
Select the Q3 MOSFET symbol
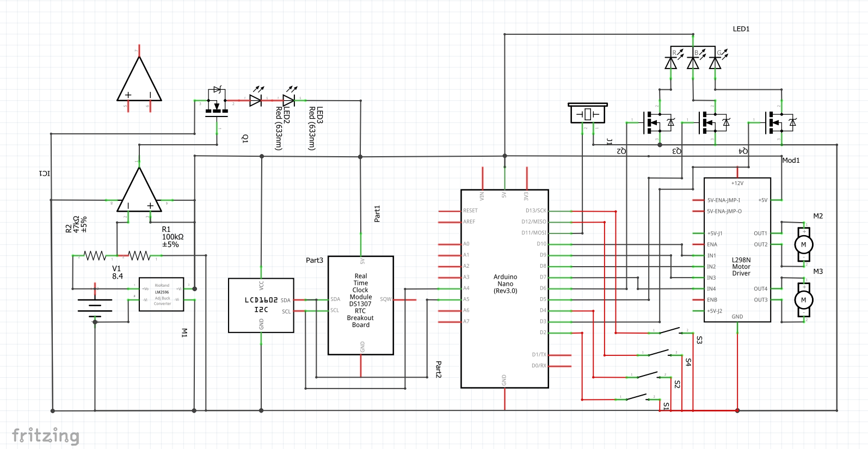(715, 122)
